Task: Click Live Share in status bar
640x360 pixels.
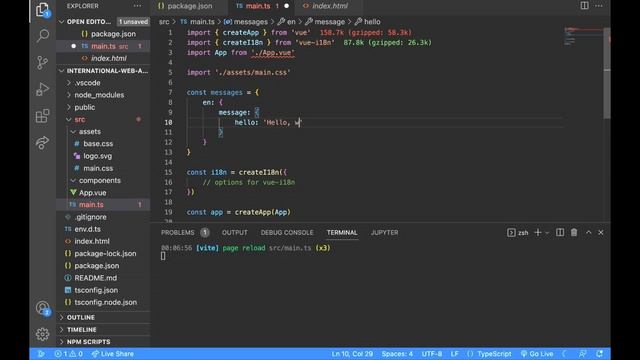Action: click(113, 354)
